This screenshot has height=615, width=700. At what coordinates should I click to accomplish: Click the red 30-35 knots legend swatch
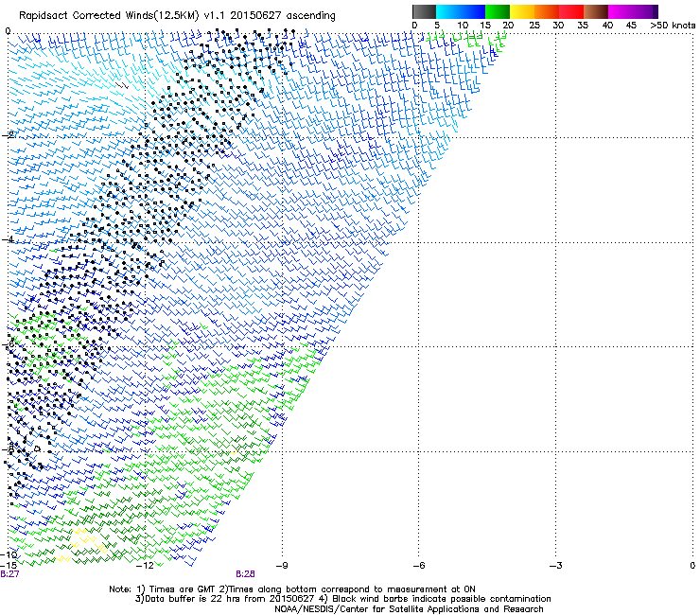pos(571,11)
